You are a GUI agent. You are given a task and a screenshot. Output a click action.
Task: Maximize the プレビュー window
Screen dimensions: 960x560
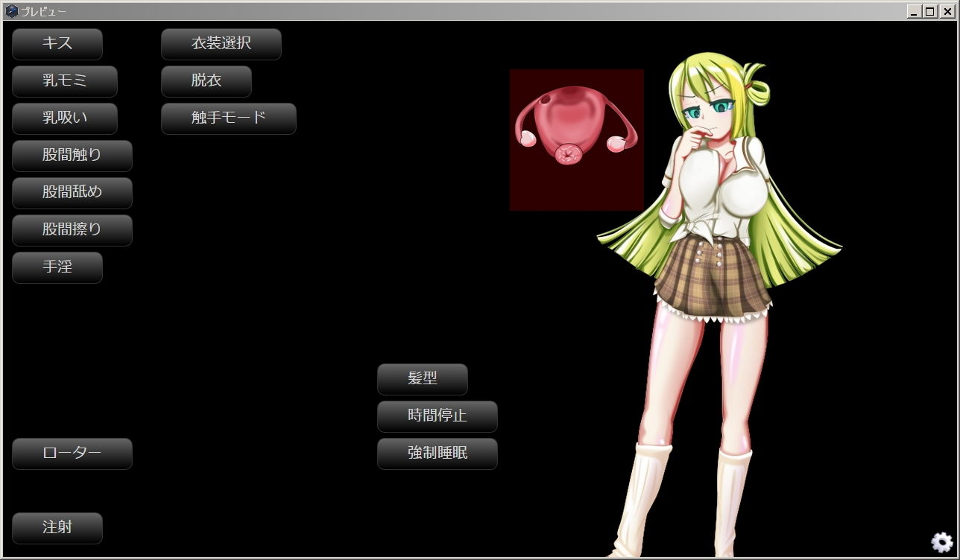[929, 11]
